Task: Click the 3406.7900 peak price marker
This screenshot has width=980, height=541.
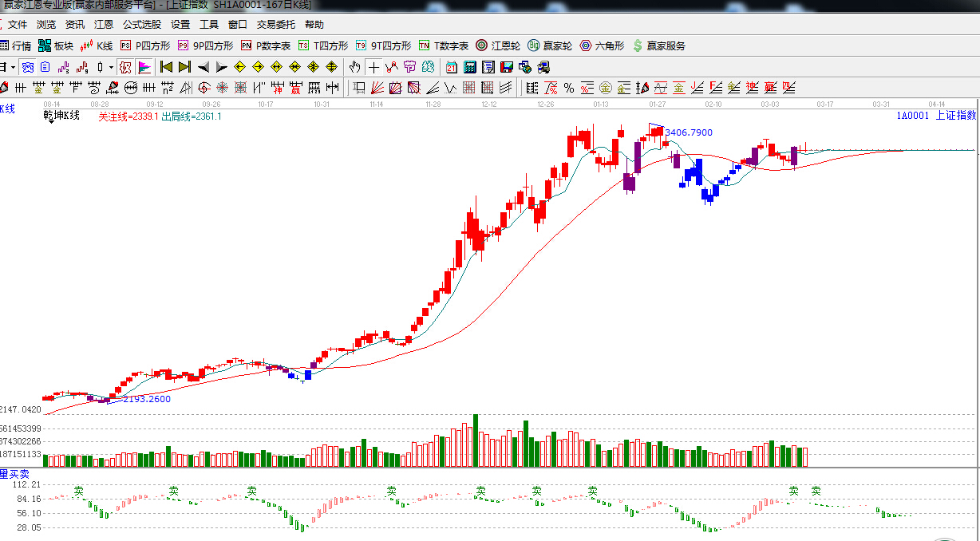Action: 688,132
